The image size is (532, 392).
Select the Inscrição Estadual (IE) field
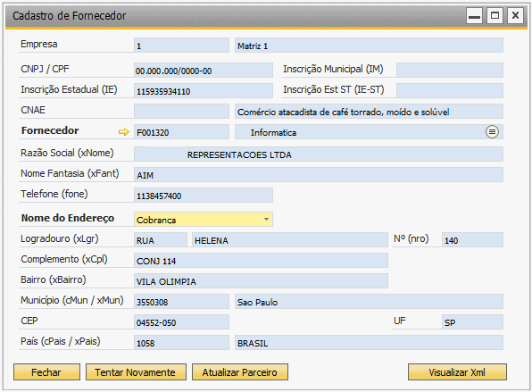pos(204,91)
